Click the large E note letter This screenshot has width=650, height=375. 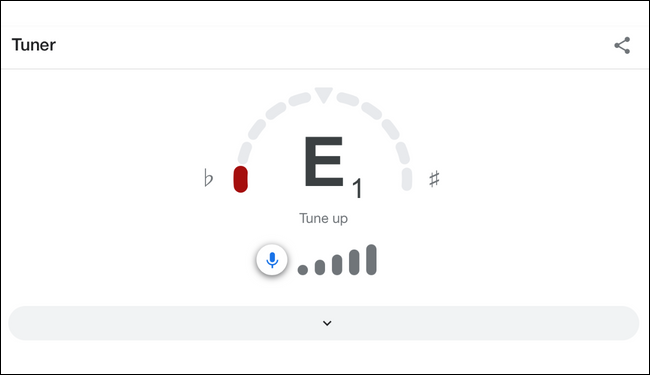click(x=324, y=161)
